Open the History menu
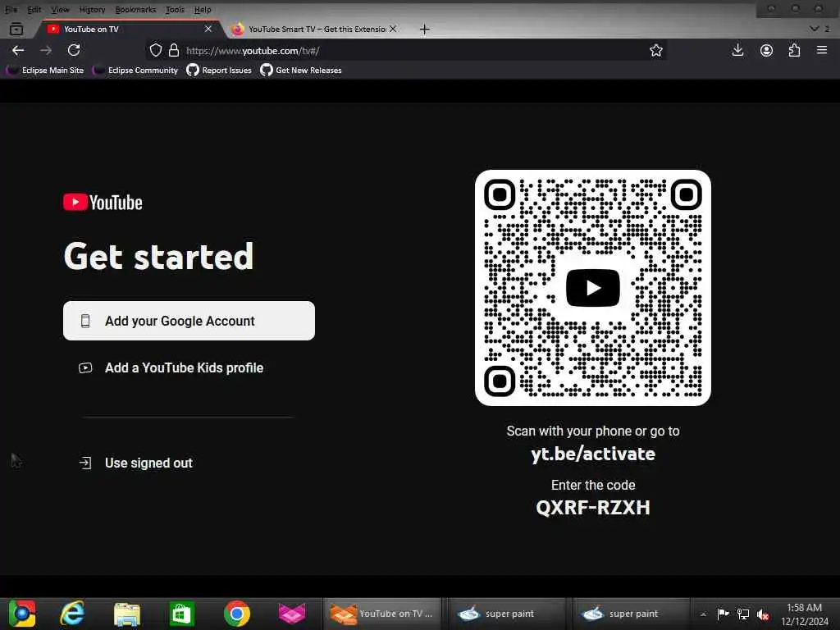 92,10
